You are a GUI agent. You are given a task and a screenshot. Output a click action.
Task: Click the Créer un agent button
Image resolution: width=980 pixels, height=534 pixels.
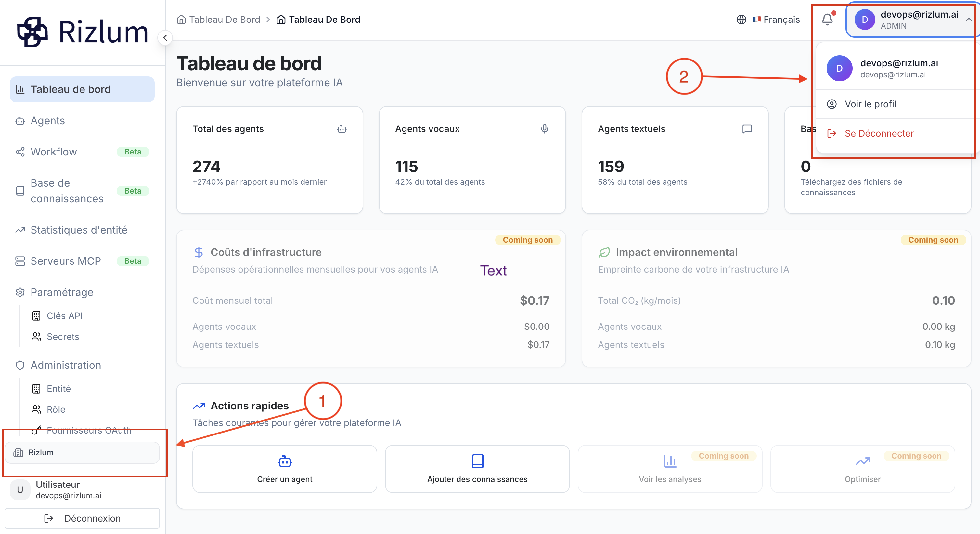[x=285, y=469]
